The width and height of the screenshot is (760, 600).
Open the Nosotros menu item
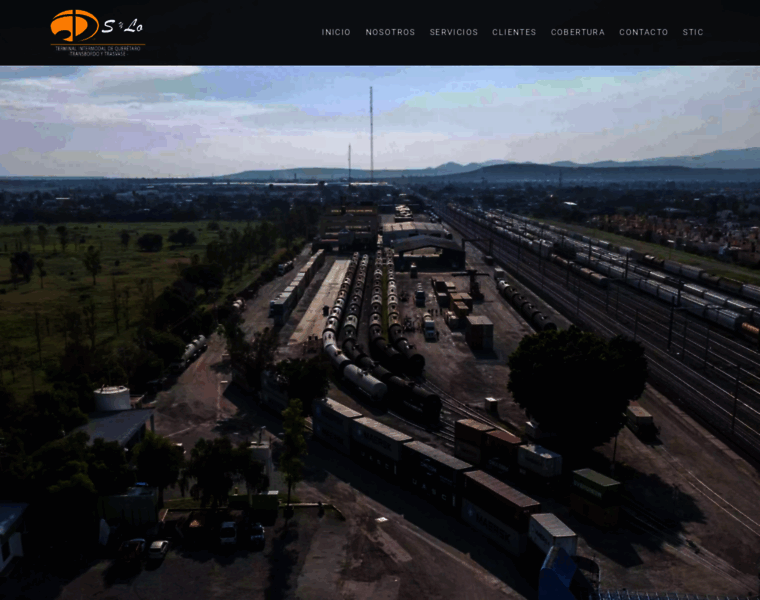[390, 32]
